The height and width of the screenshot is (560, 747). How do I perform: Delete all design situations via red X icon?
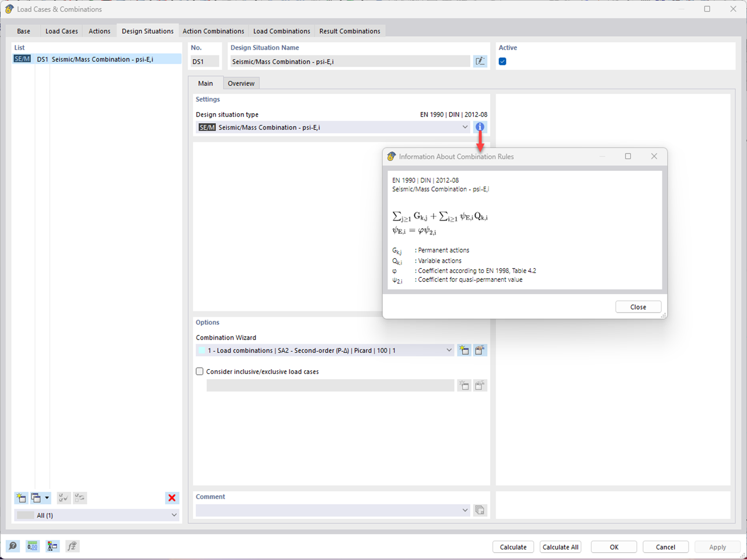coord(172,498)
